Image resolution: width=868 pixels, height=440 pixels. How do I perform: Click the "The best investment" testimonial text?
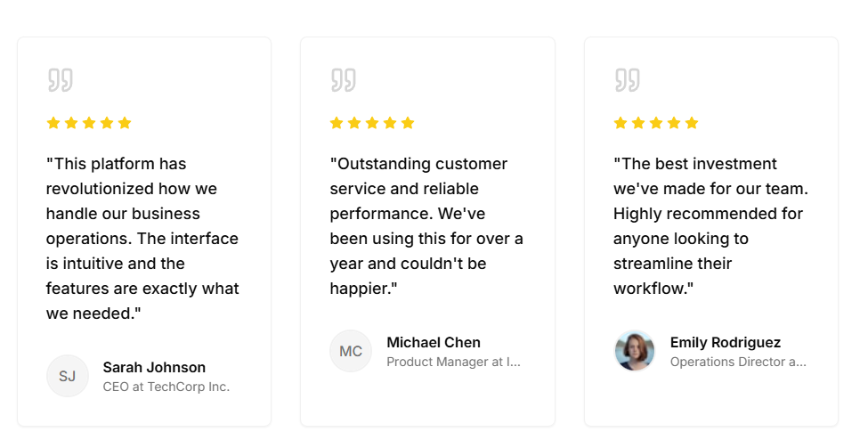click(x=710, y=226)
